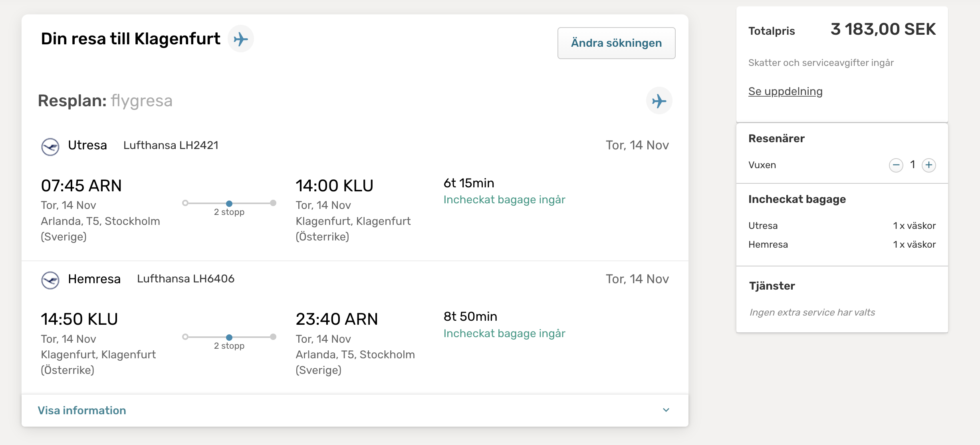Select the Lufthansa LH2421 flight number
Viewport: 980px width, 445px height.
coord(171,145)
